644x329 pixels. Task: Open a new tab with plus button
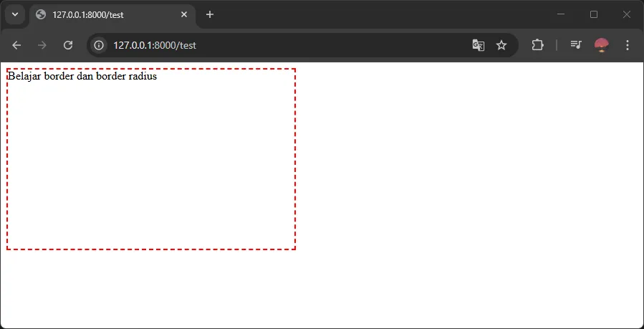[210, 14]
